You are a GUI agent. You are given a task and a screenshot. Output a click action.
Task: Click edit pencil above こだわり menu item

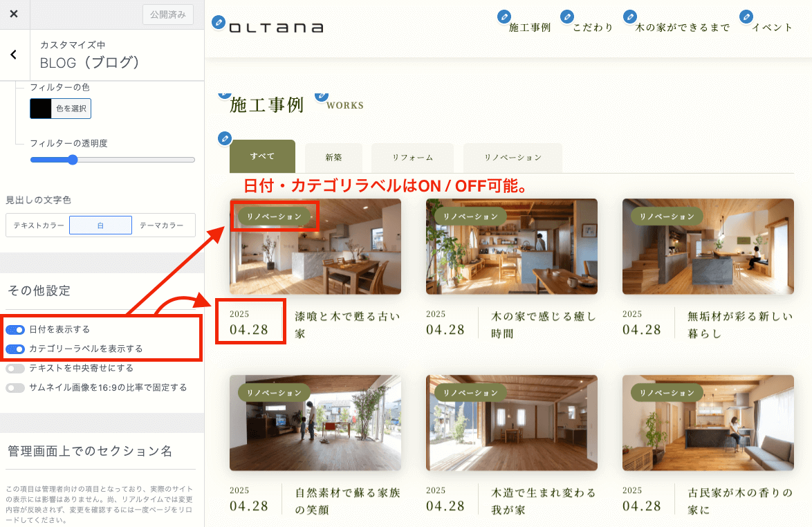[x=567, y=17]
